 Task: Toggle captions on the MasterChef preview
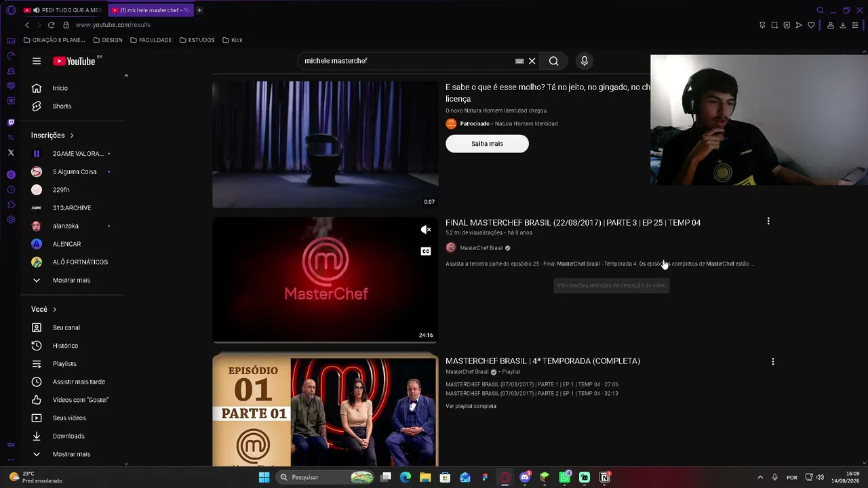click(426, 251)
